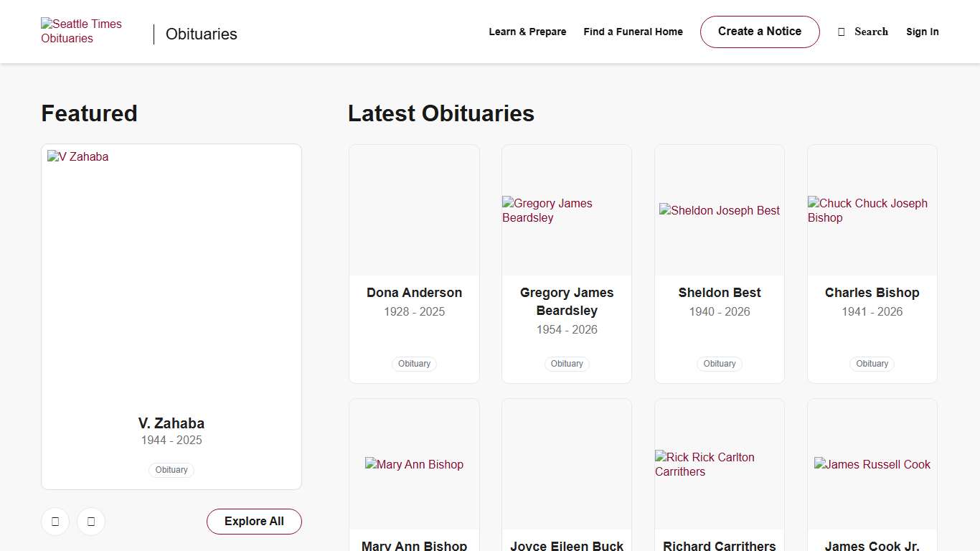This screenshot has width=980, height=551.
Task: Click the Explore All button
Action: [254, 522]
